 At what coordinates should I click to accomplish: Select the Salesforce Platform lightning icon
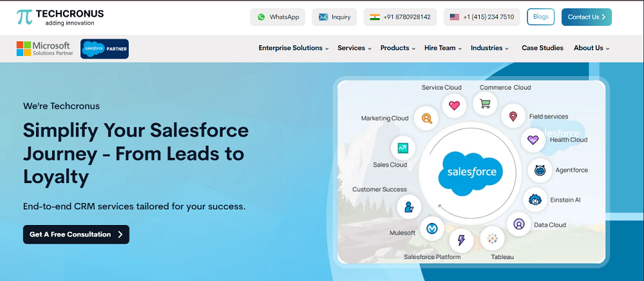461,240
